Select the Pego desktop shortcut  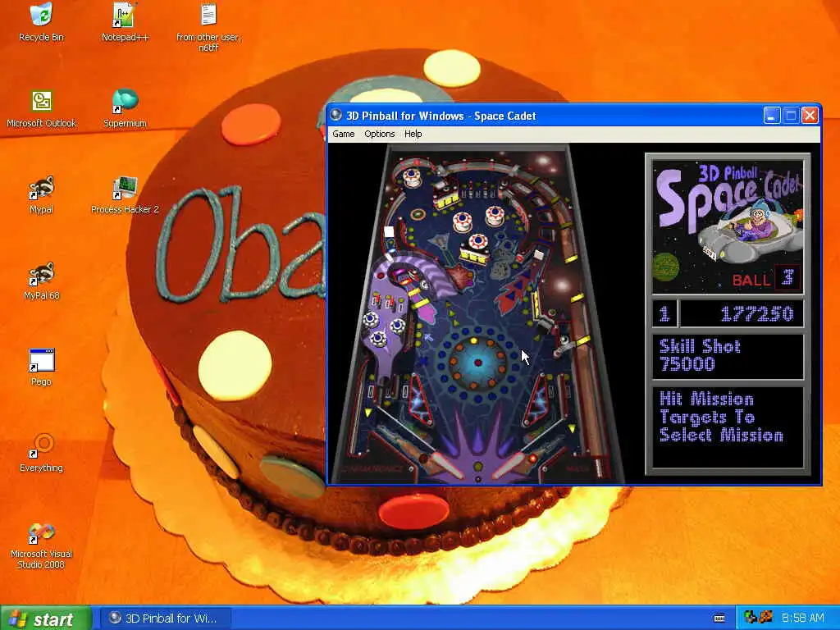(41, 367)
